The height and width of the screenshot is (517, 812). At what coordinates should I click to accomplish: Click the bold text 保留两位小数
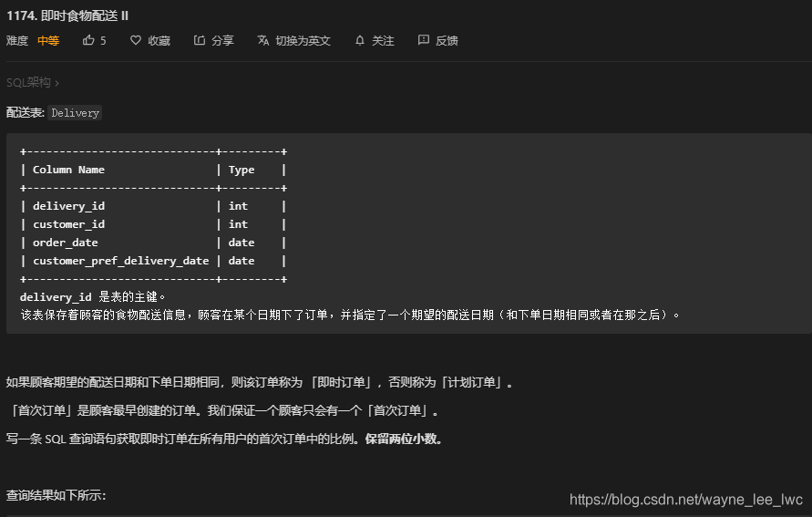[x=401, y=439]
